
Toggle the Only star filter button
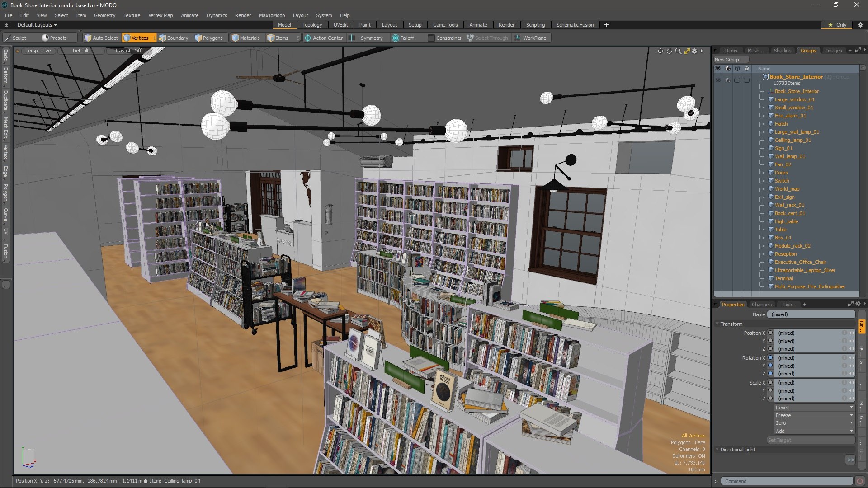click(837, 25)
